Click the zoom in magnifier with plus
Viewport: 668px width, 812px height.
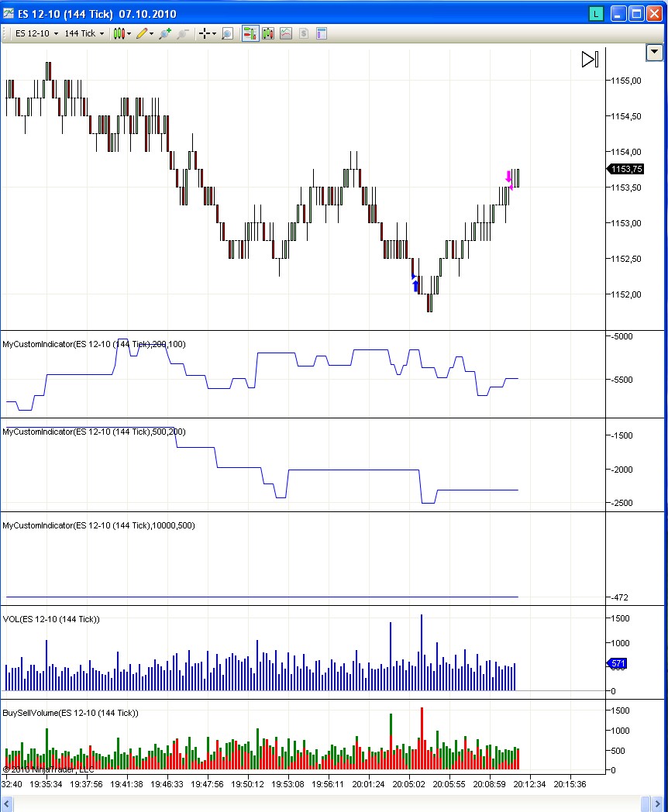164,33
